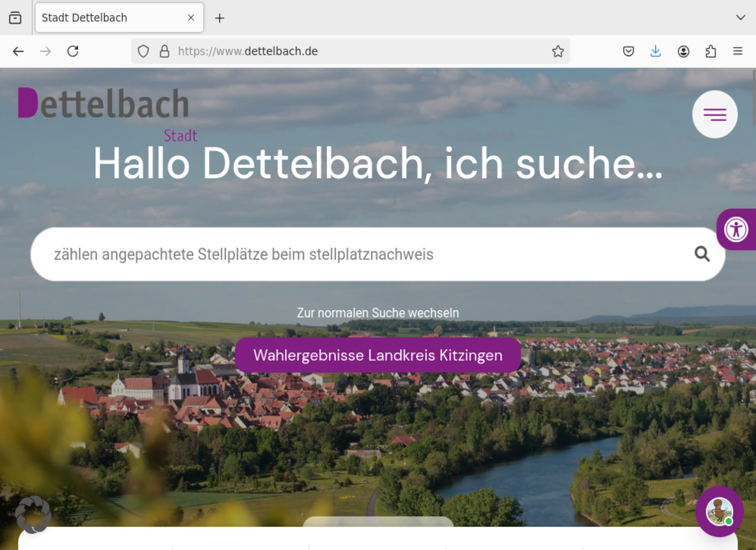This screenshot has height=550, width=756.
Task: Open the Firefox account icon
Action: point(683,51)
